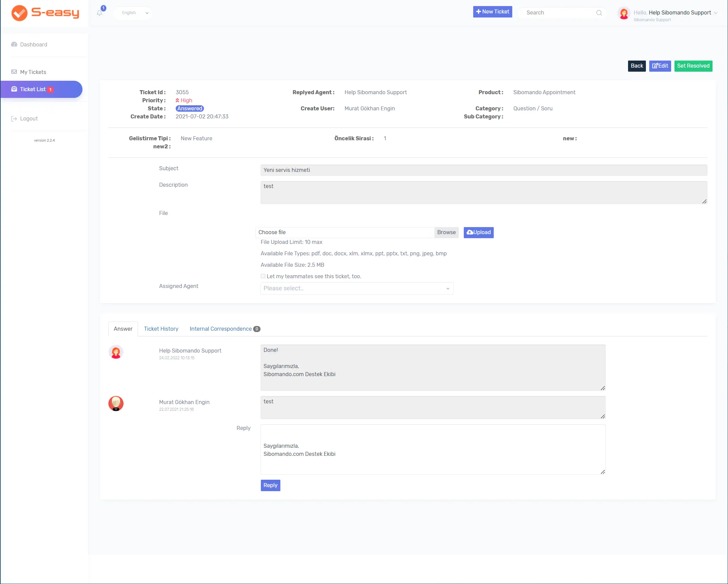Open Ticket List in the sidebar

41,89
